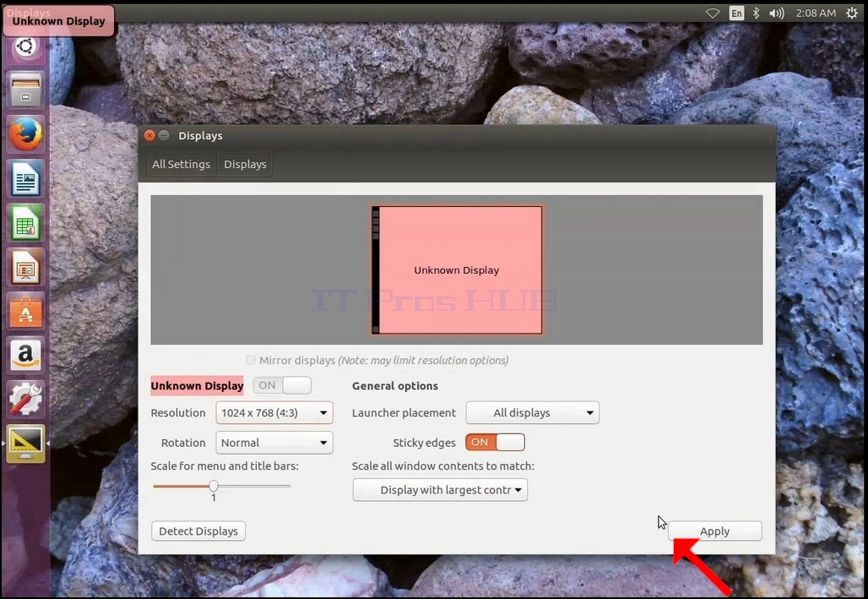Go back to All Settings
Screen dimensions: 868x599
click(x=181, y=164)
